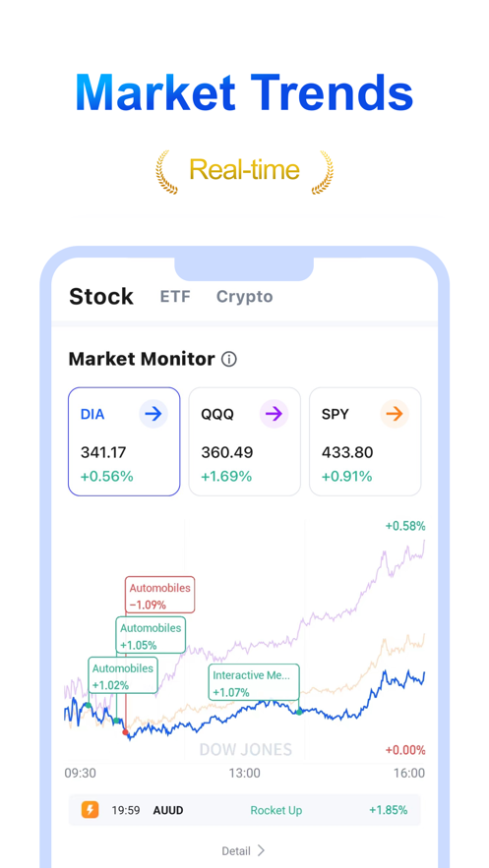489x868 pixels.
Task: Open the Interactive Me... +1.07% label
Action: coord(254,682)
